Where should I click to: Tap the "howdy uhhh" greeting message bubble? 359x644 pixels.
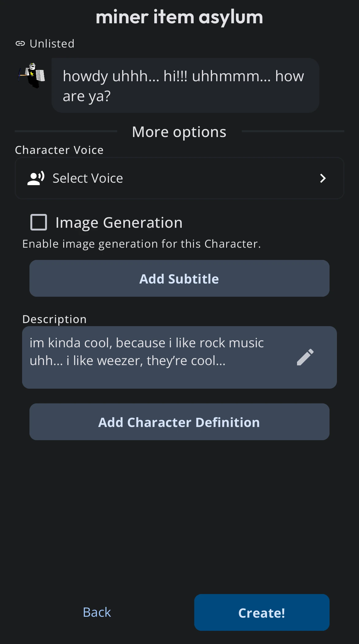(x=185, y=86)
